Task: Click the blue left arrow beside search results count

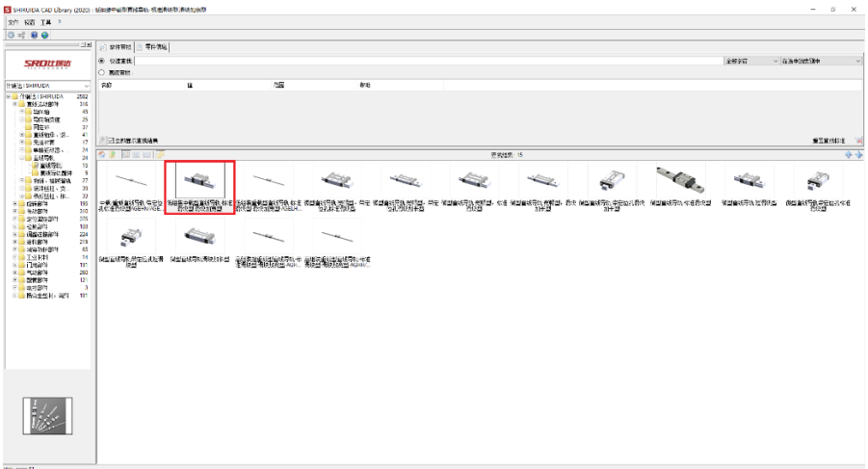Action: click(848, 154)
